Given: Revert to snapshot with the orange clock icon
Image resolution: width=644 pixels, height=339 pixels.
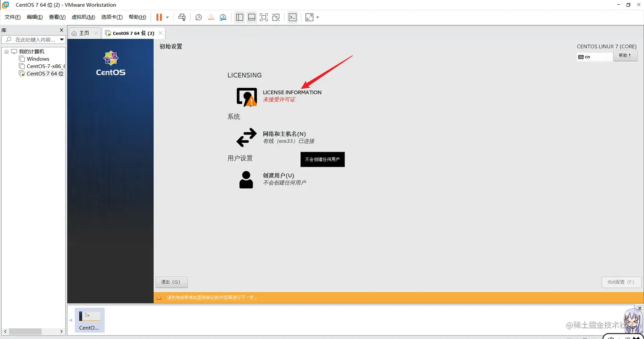Looking at the screenshot, I should coord(211,17).
